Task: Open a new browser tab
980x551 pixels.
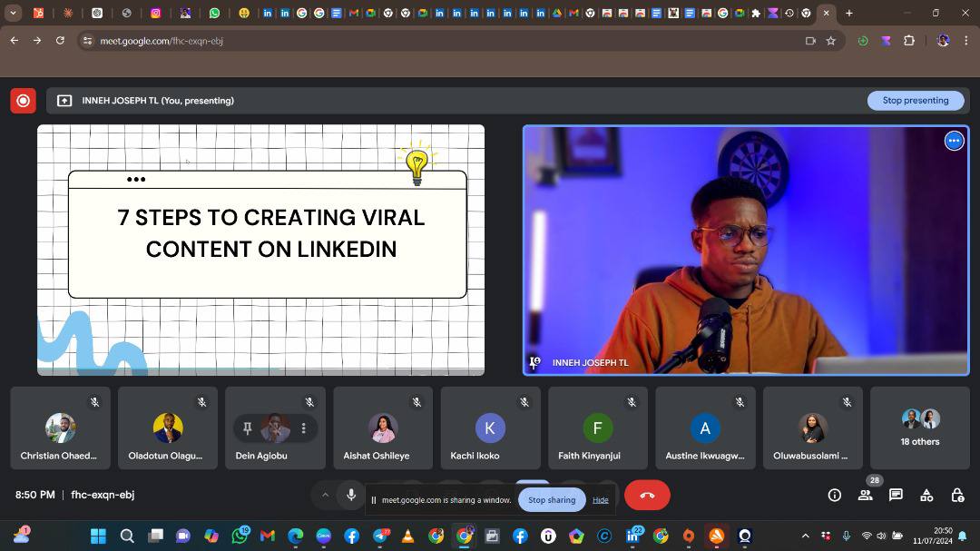Action: (848, 13)
